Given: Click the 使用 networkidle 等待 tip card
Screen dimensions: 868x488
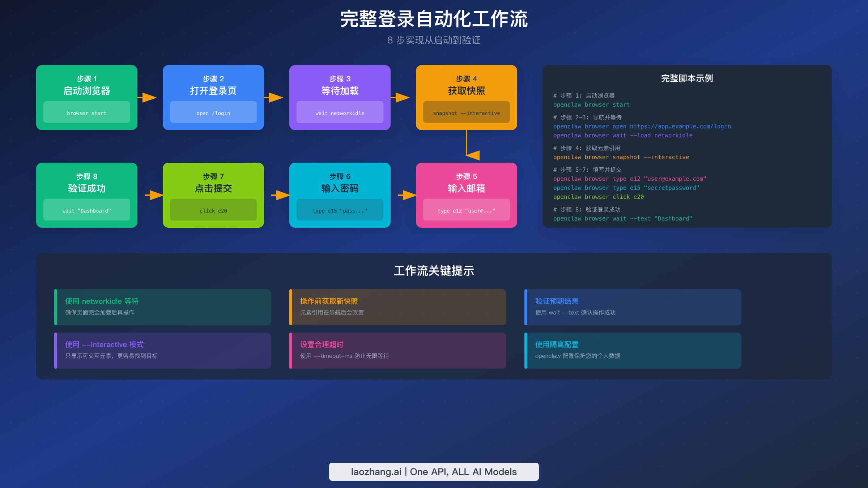Looking at the screenshot, I should [x=162, y=307].
